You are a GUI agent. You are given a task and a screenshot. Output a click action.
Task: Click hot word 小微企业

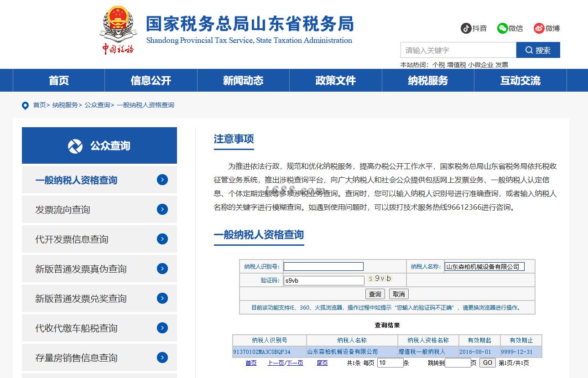pyautogui.click(x=480, y=65)
